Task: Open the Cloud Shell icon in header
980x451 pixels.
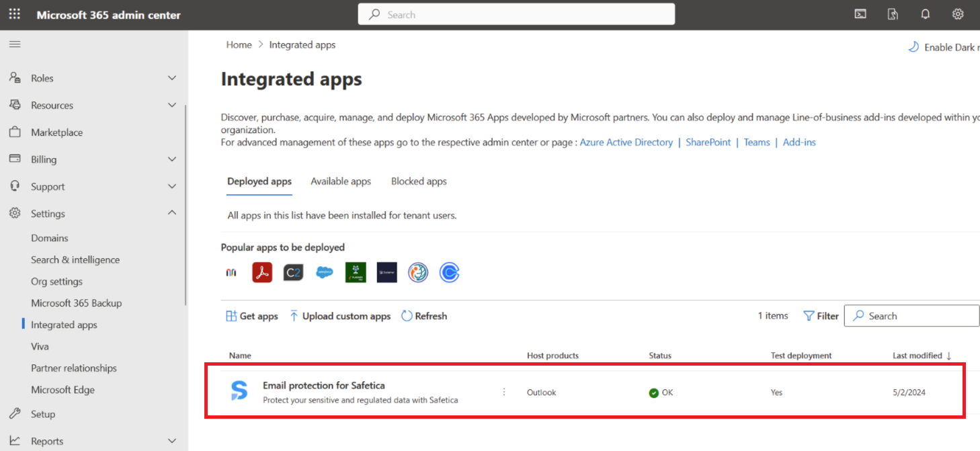Action: [x=860, y=14]
